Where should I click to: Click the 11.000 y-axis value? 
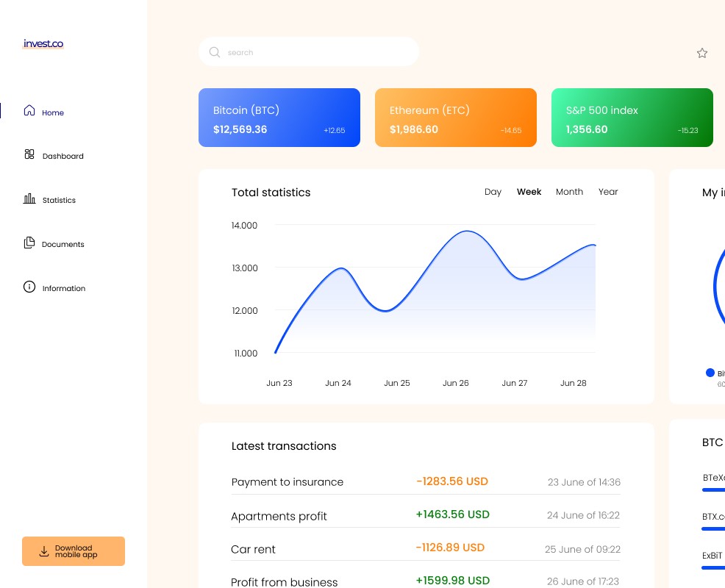[x=246, y=354]
